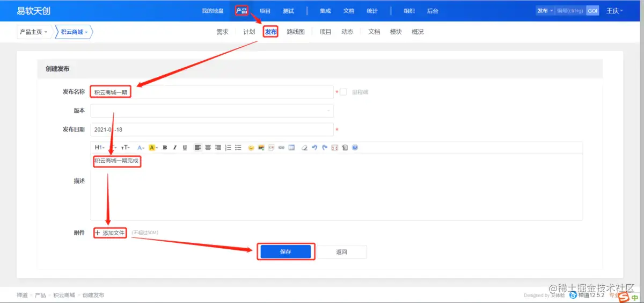
Task: Click inside the 描述 editor area
Action: point(336,186)
